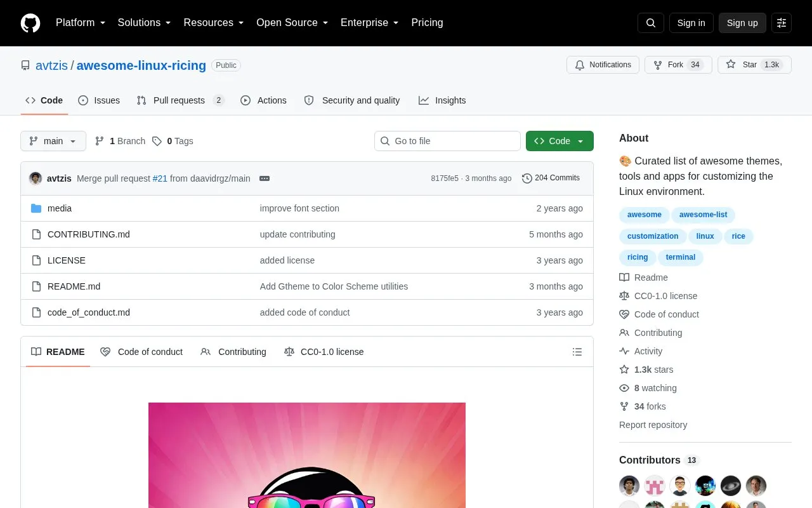View 34 forks link in sidebar
The height and width of the screenshot is (508, 812).
(643, 406)
